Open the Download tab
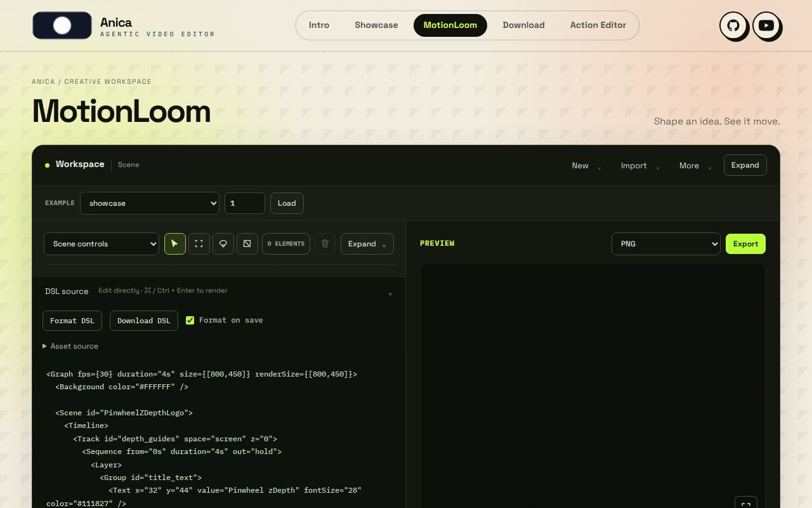This screenshot has height=508, width=812. click(x=523, y=25)
